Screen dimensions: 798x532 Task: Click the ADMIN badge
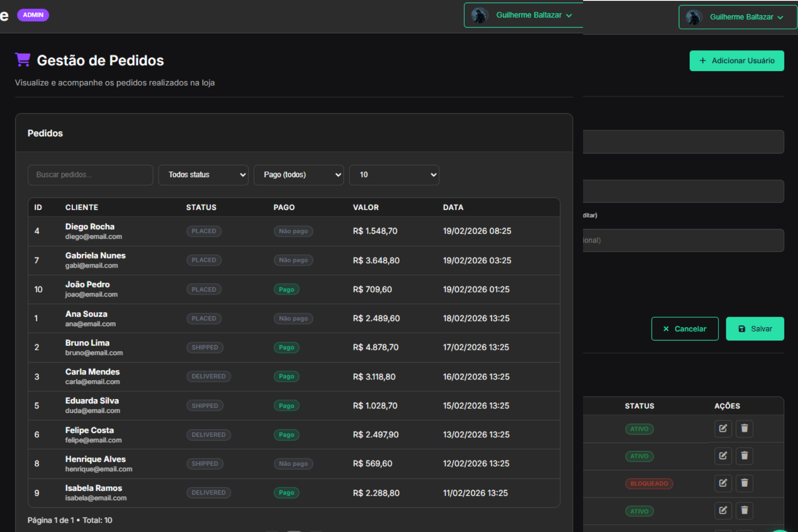point(33,15)
